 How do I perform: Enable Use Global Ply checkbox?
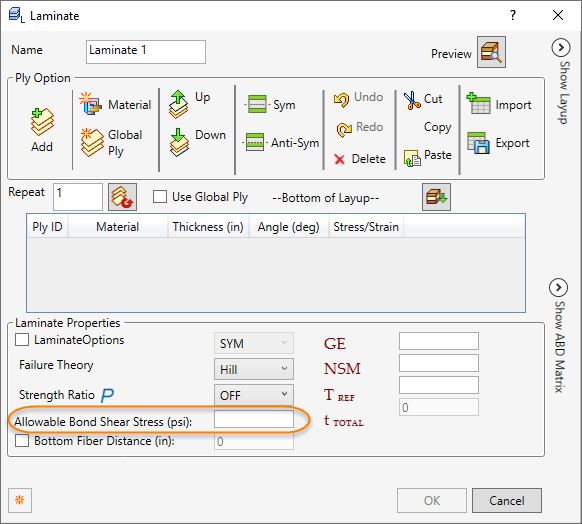click(160, 196)
